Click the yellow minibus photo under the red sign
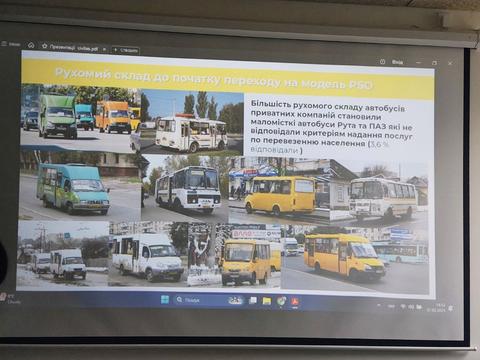 [x=235, y=255]
